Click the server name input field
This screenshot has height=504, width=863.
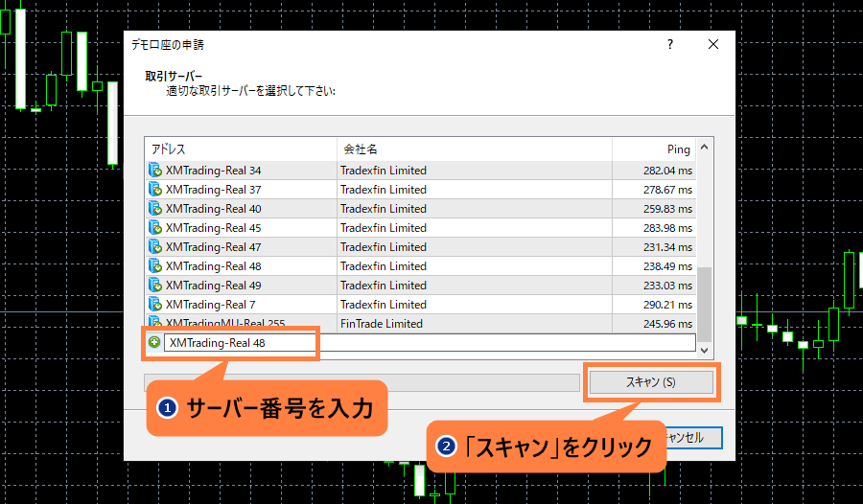[240, 343]
